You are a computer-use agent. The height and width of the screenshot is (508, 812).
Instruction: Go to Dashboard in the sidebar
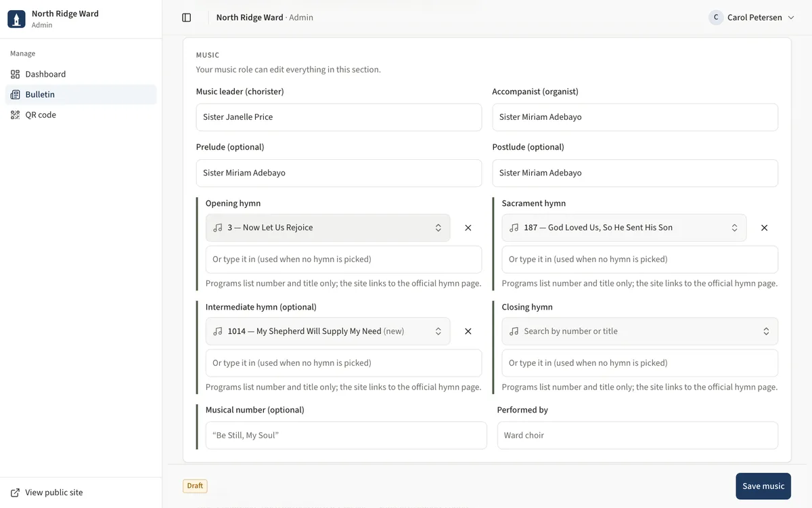point(81,75)
